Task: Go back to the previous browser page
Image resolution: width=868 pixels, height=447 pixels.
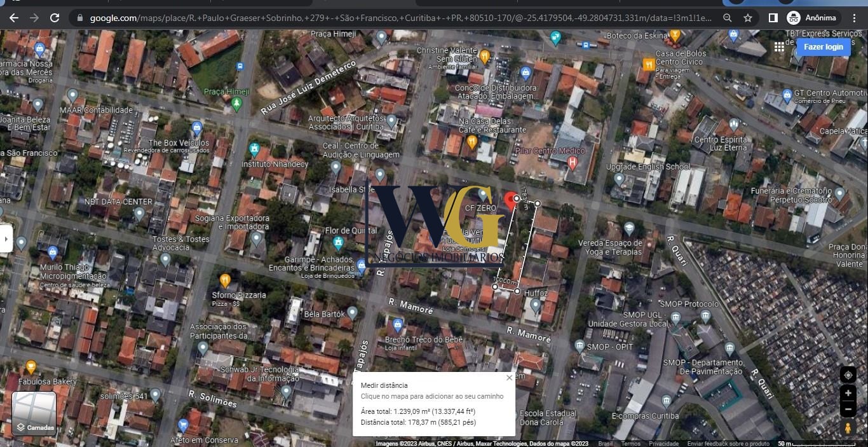Action: tap(13, 18)
